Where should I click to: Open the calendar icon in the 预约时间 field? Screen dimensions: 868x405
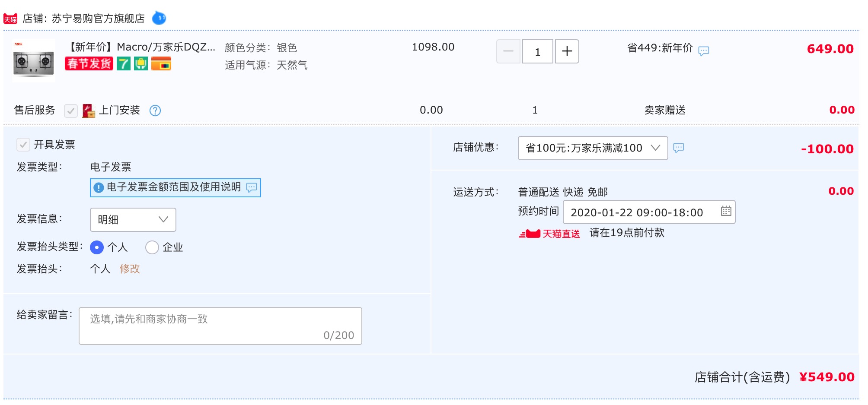726,211
